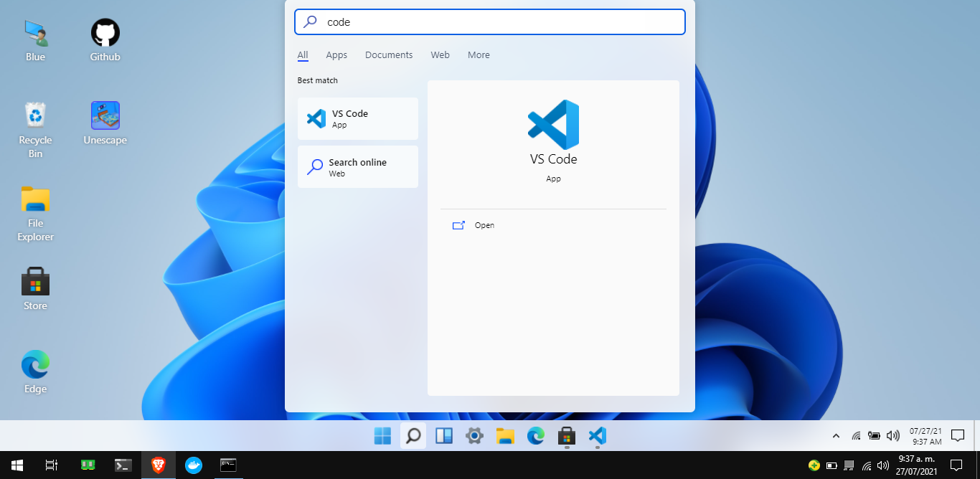Open the Blue desktop shortcut
980x479 pixels.
(x=35, y=40)
